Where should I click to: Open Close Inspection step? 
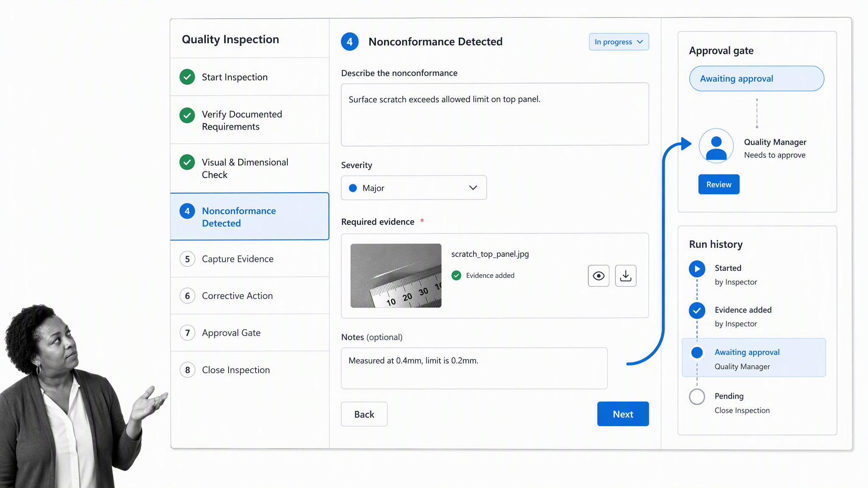pyautogui.click(x=250, y=370)
